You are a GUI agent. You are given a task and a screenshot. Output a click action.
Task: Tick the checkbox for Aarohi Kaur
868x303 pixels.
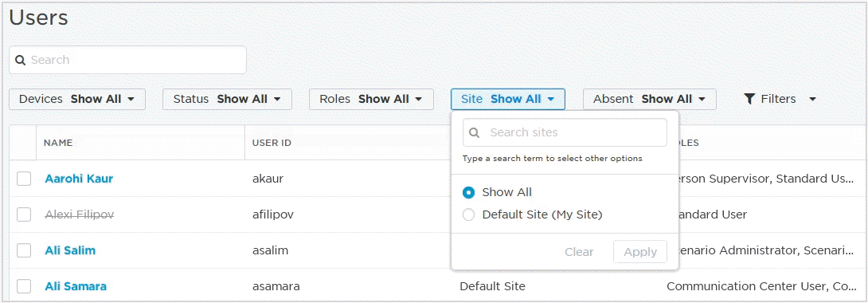coord(24,179)
